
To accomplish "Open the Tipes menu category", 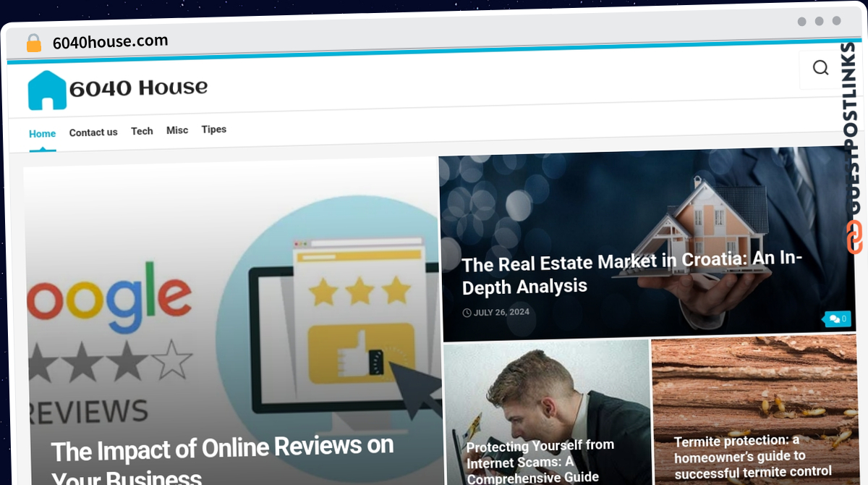I will (214, 130).
